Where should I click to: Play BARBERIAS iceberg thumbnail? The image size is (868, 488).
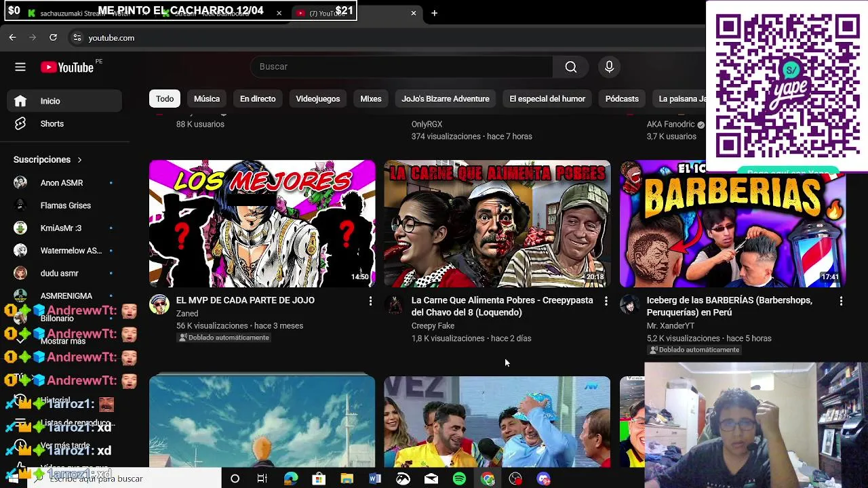click(x=732, y=224)
